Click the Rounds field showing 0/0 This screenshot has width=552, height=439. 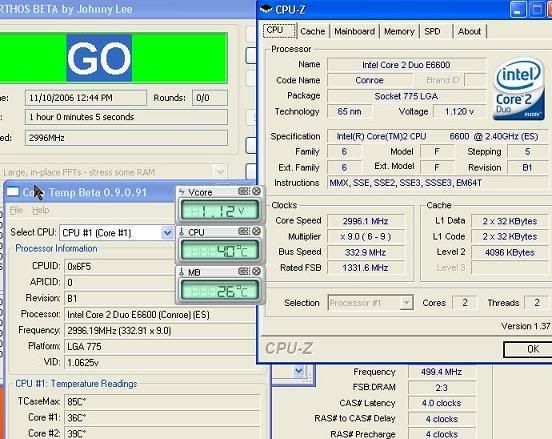point(210,98)
